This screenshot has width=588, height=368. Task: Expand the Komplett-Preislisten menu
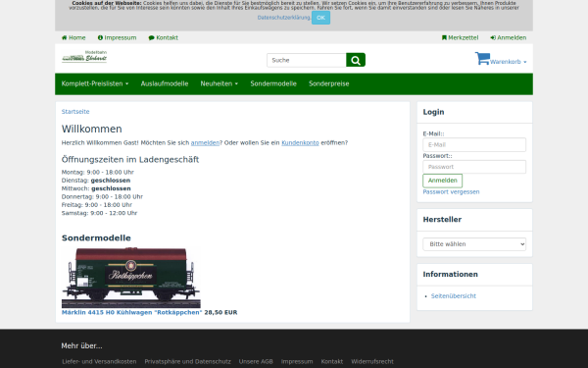point(95,83)
